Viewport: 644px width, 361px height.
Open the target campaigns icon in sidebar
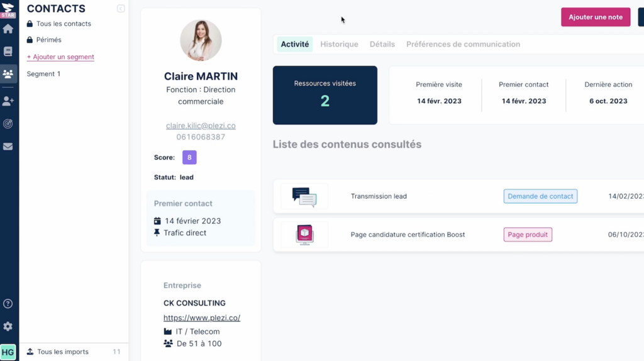[x=8, y=124]
